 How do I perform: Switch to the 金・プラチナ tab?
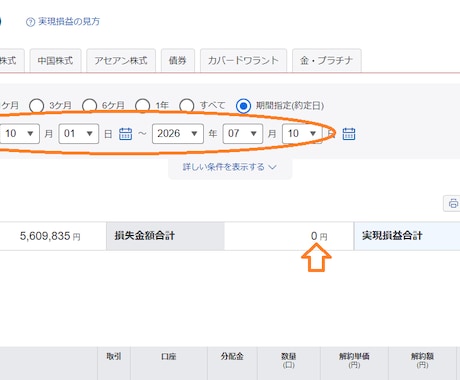327,61
